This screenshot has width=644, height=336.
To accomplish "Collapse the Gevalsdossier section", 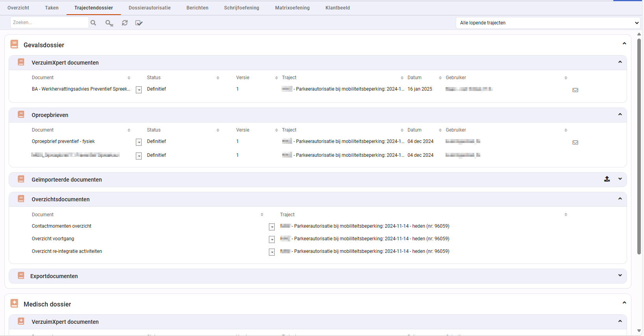I will [624, 43].
